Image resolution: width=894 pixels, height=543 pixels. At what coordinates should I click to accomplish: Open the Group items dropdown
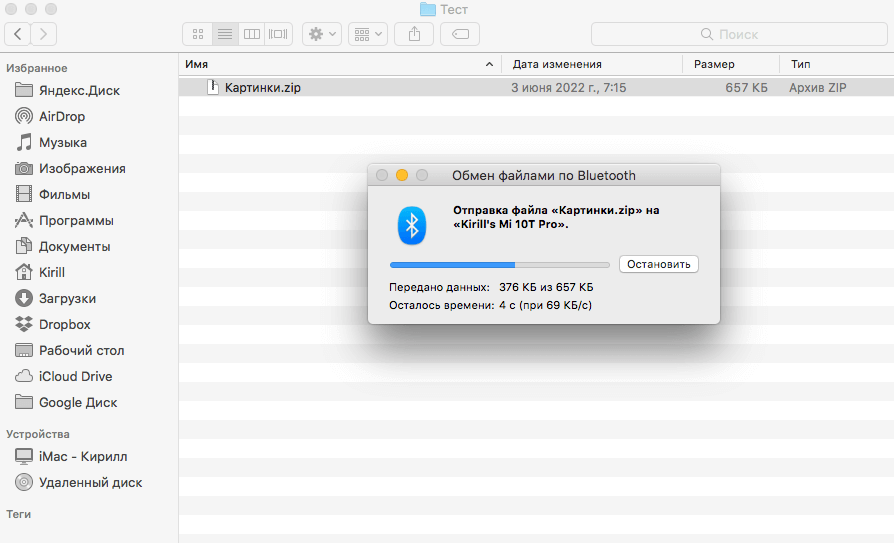[x=368, y=34]
